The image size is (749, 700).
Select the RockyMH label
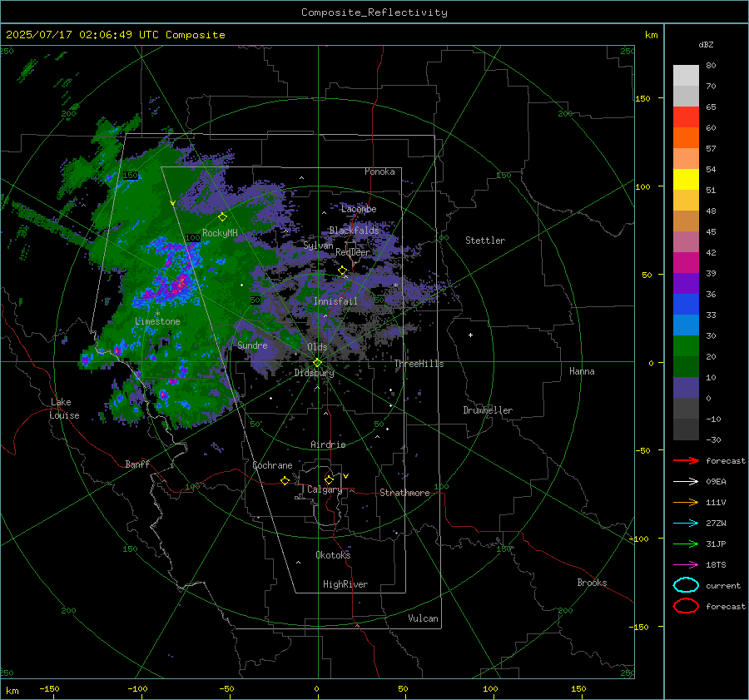tap(220, 233)
